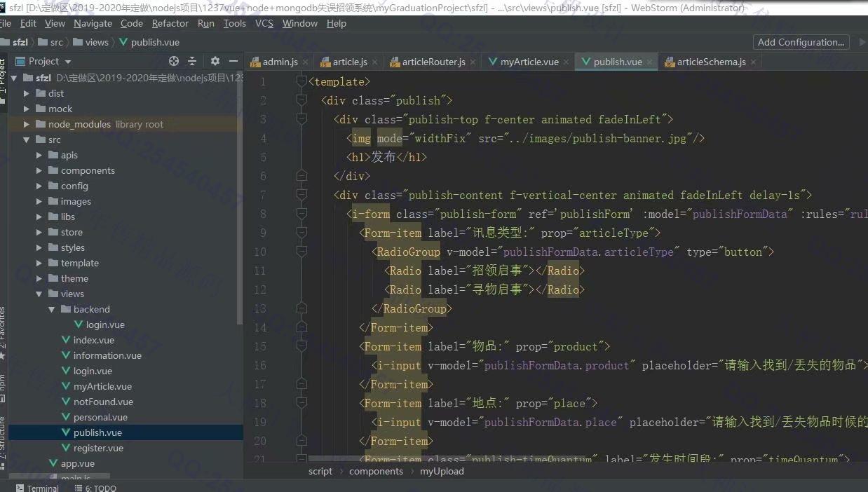Close the admin.js tab
This screenshot has width=868, height=492.
pyautogui.click(x=305, y=62)
